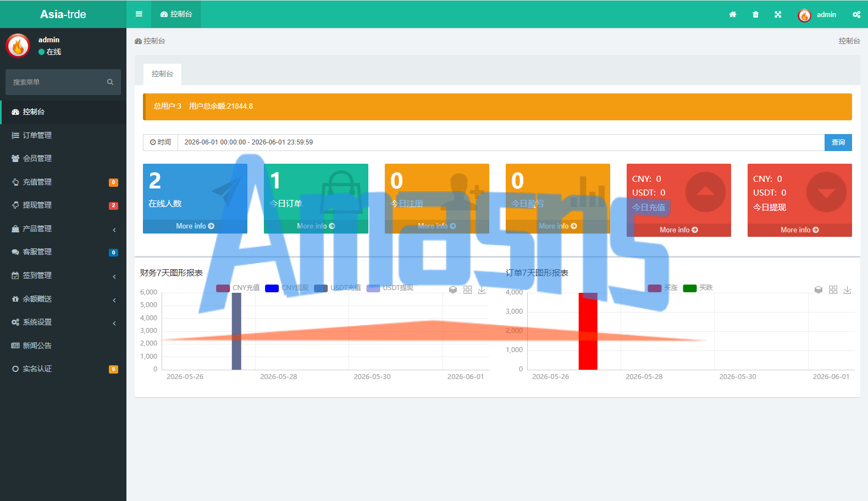The image size is (868, 501).
Task: Toggle 买跌 legend series
Action: tap(698, 288)
